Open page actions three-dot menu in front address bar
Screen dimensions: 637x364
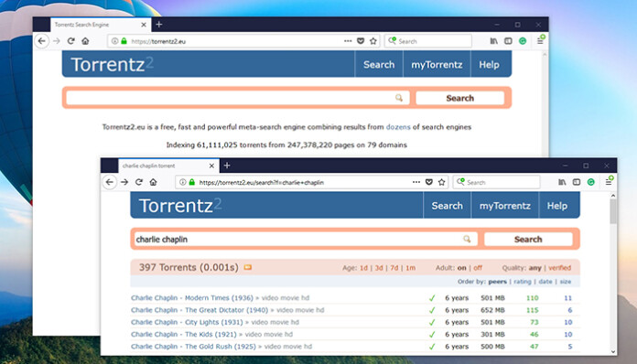(416, 182)
